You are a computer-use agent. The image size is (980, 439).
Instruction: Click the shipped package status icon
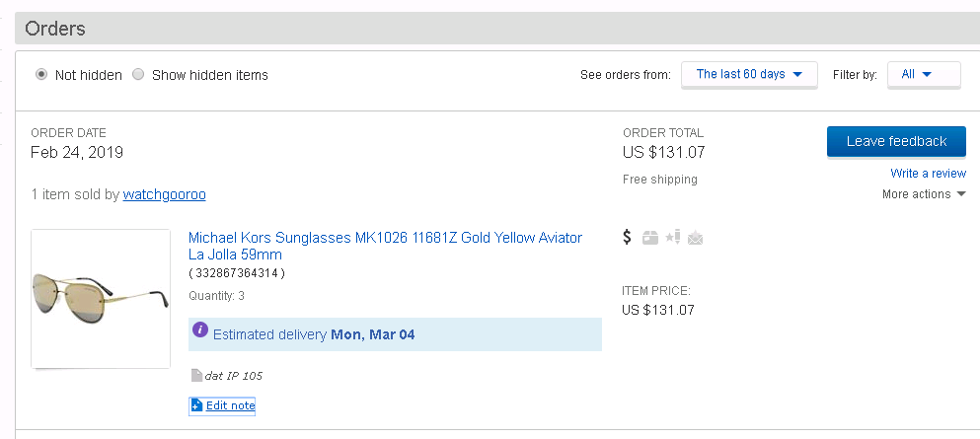649,238
